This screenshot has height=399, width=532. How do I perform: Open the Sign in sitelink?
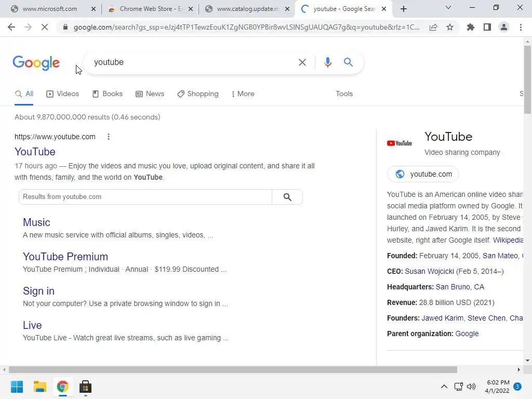pyautogui.click(x=38, y=291)
